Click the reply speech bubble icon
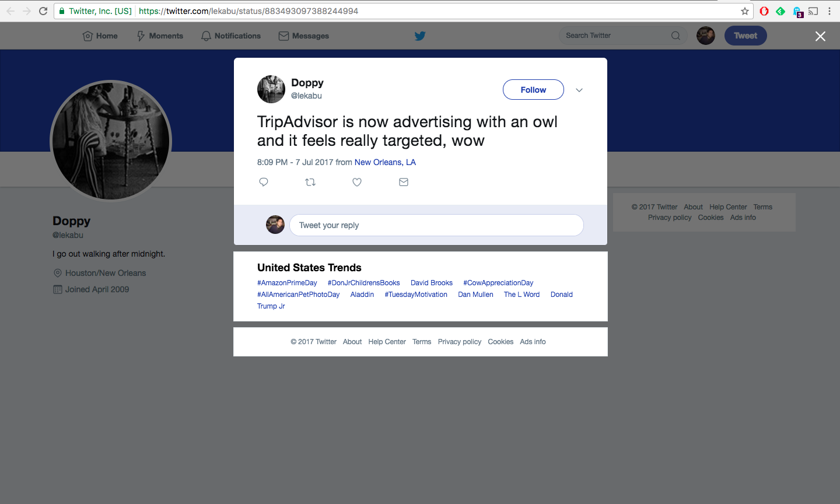 [264, 182]
